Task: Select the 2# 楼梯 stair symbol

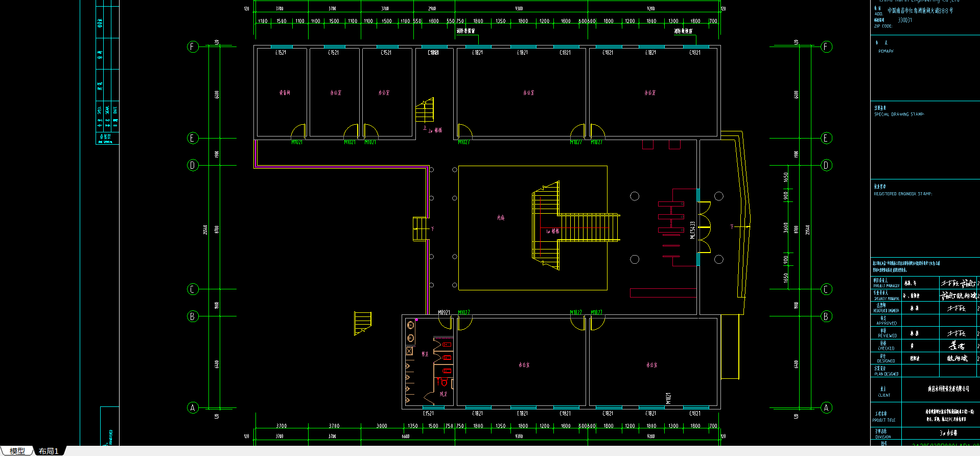Action: point(425,109)
